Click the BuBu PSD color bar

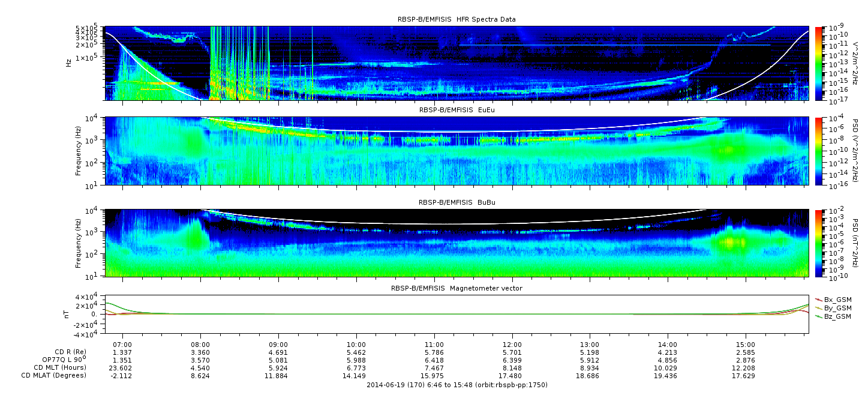[x=819, y=243]
